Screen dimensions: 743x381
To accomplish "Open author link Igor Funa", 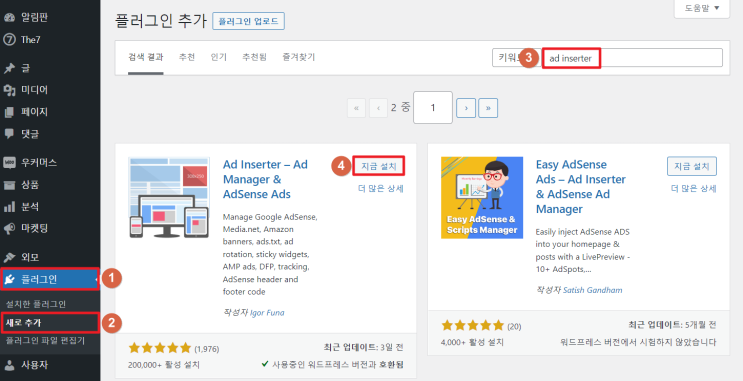I will [267, 313].
